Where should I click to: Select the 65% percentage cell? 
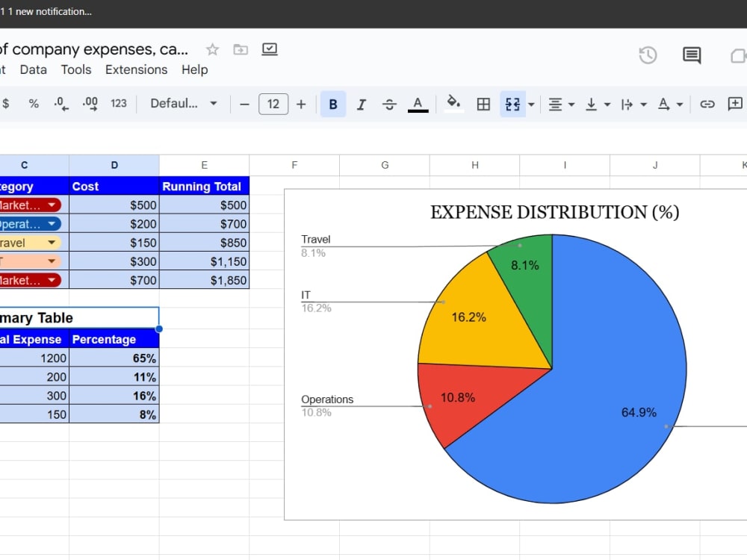pyautogui.click(x=114, y=358)
